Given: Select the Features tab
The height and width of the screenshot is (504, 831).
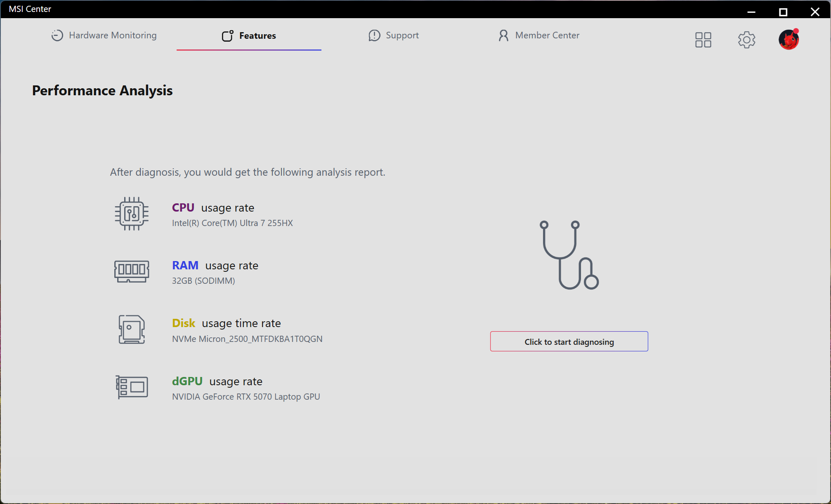Looking at the screenshot, I should 249,36.
